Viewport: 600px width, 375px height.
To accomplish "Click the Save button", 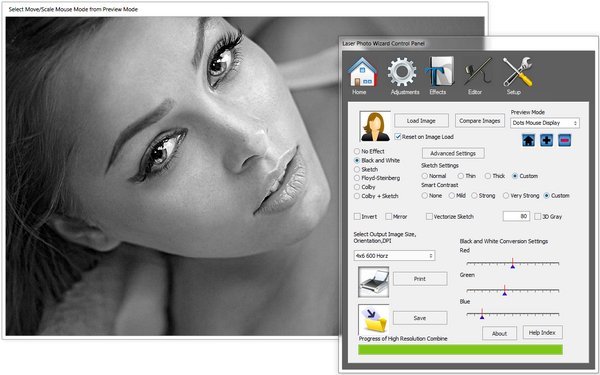I will [420, 318].
